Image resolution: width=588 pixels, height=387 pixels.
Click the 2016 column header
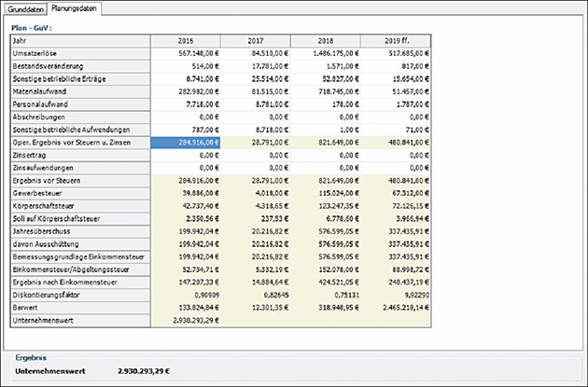[x=187, y=41]
